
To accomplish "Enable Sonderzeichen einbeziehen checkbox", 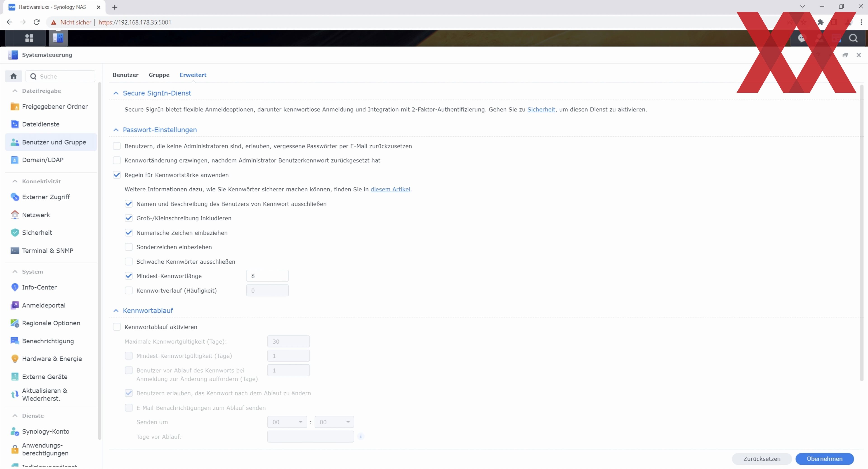I will click(129, 247).
